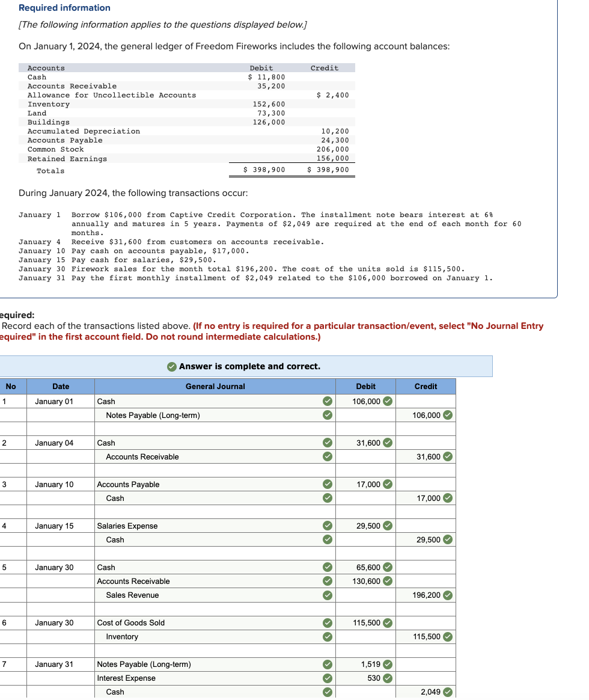Click the Credit column header in journal
This screenshot has width=589, height=700.
click(x=426, y=387)
